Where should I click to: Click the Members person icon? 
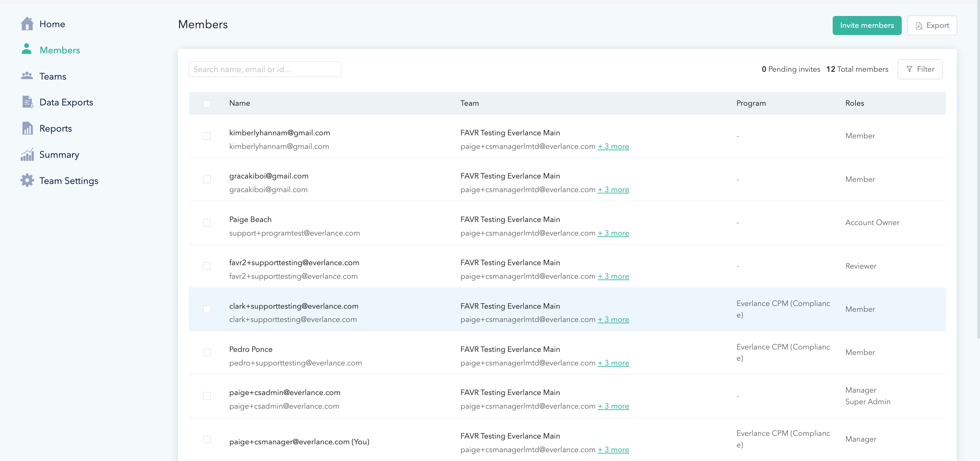(x=27, y=49)
